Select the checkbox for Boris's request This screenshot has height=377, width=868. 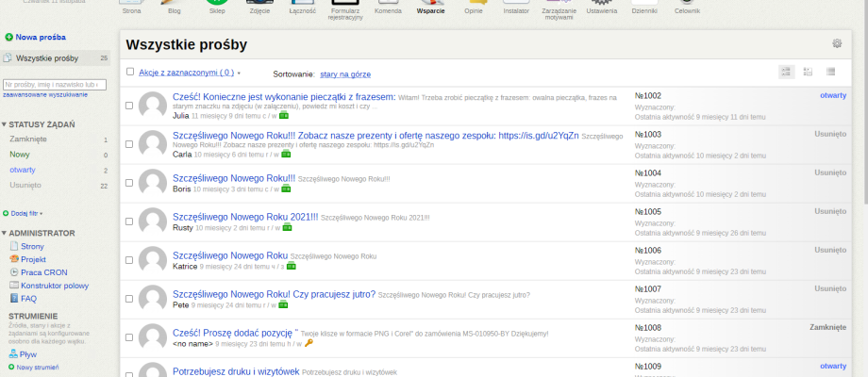tap(130, 183)
